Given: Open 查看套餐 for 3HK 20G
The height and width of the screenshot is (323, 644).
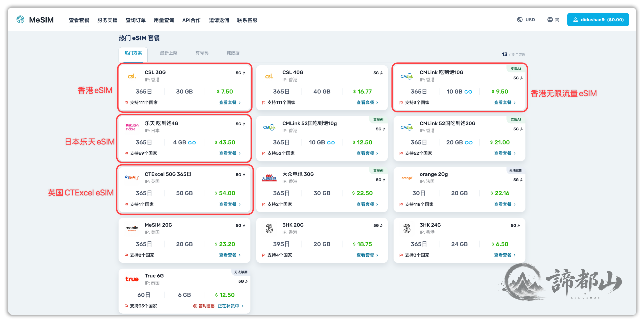Looking at the screenshot, I should 367,255.
